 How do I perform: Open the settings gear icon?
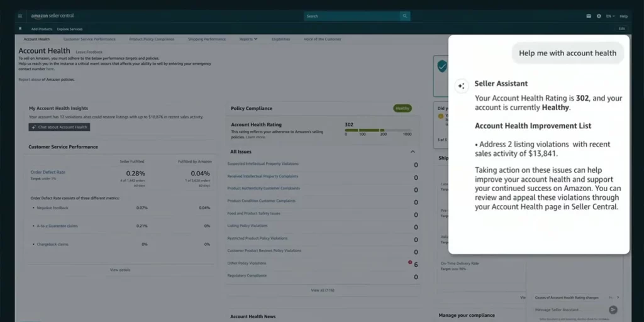click(599, 16)
